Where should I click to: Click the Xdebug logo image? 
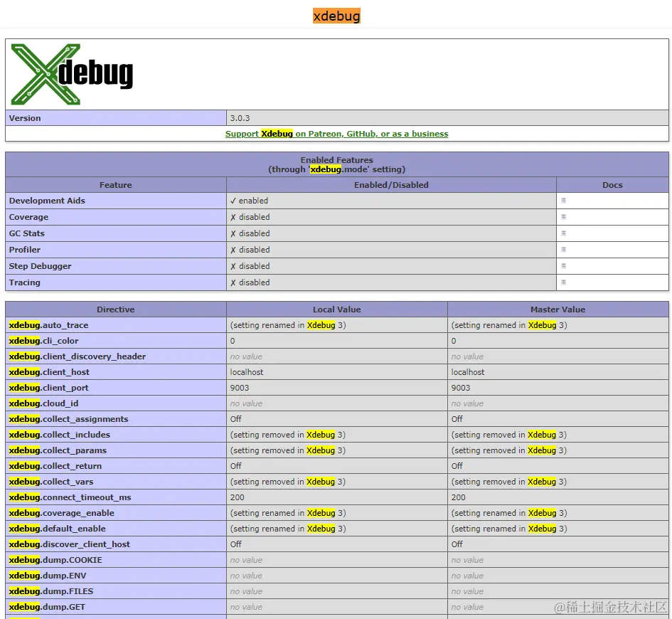click(x=72, y=74)
